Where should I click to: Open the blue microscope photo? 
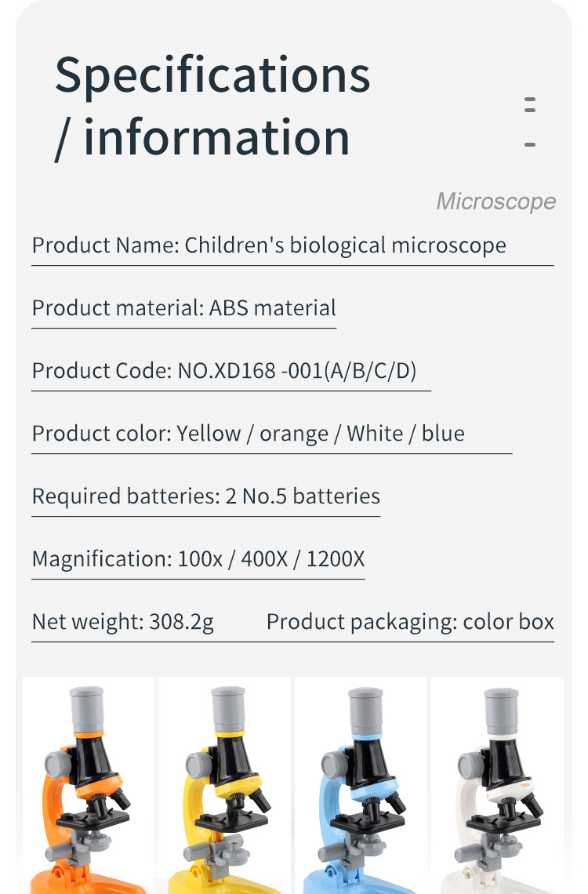click(x=361, y=784)
